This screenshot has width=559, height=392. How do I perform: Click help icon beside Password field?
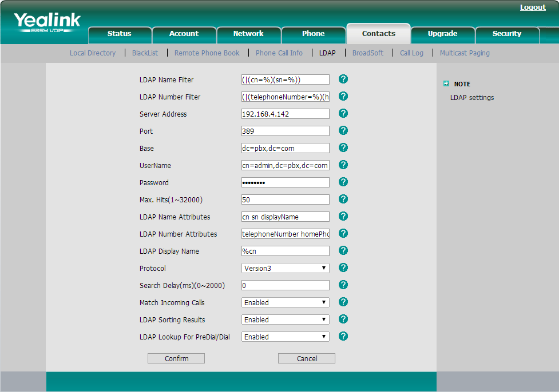(x=343, y=182)
